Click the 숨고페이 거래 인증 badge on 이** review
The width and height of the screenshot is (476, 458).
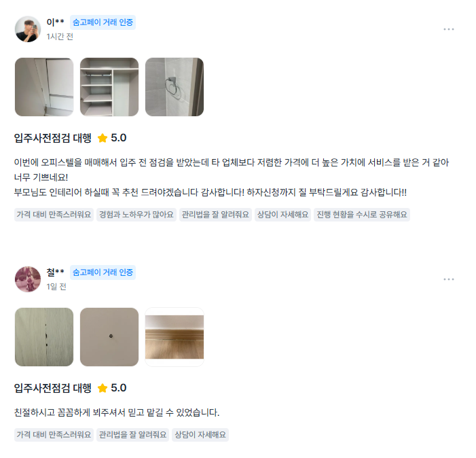point(103,22)
